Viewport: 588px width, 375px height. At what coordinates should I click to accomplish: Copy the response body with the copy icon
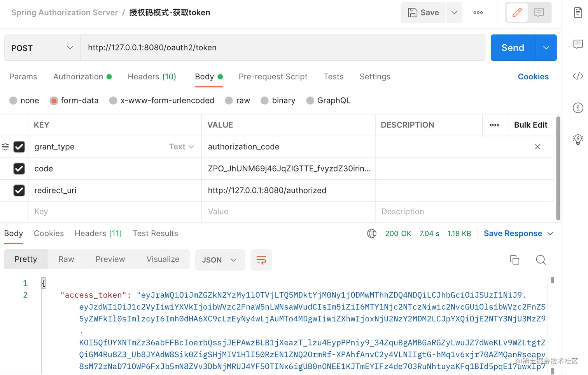[514, 260]
